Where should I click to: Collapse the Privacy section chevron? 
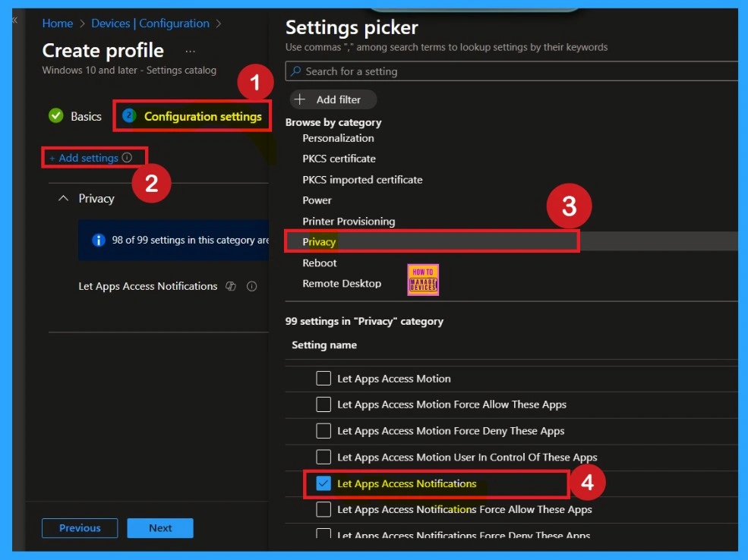[63, 198]
